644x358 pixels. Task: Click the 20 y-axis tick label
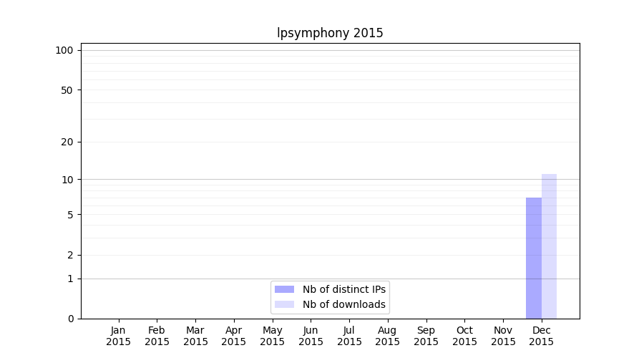[67, 142]
